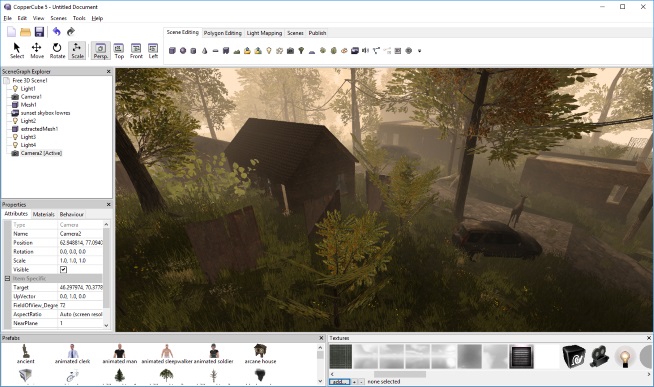Add a cube mesh from the toolbar
The width and height of the screenshot is (654, 387).
pos(172,50)
